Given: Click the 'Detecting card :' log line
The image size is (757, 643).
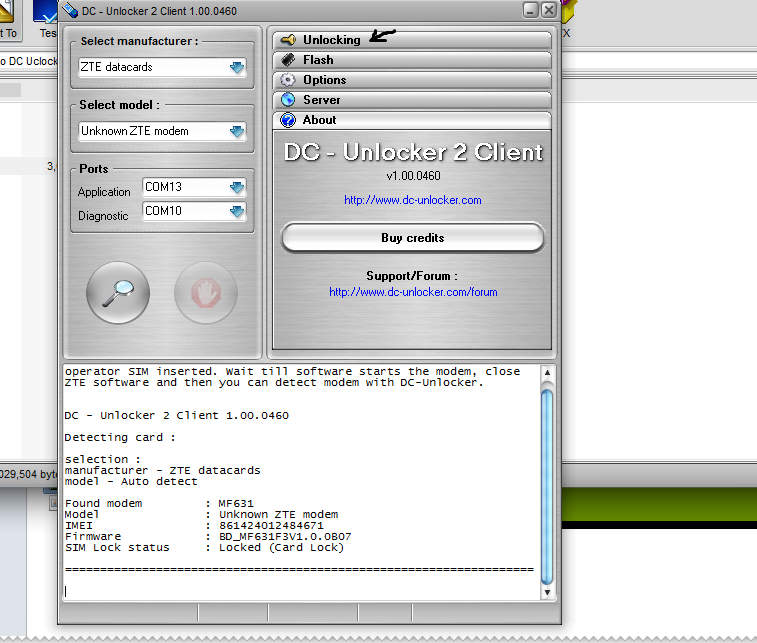Looking at the screenshot, I should [x=120, y=438].
